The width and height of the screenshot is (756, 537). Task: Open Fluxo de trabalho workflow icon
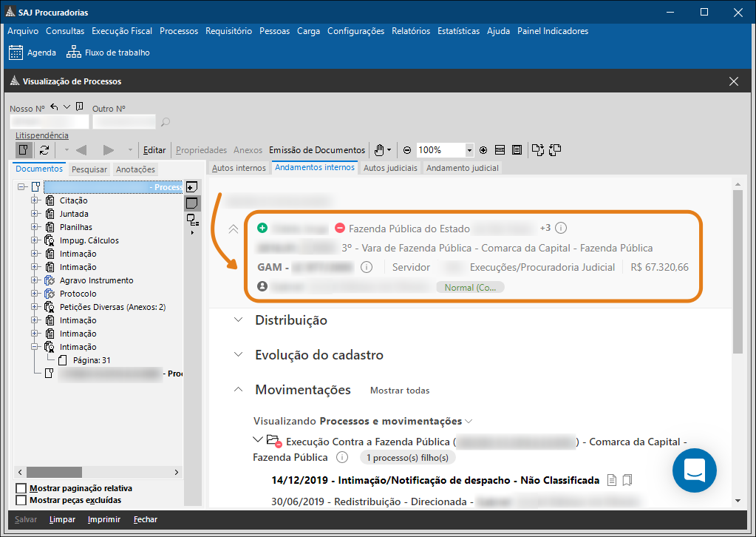(x=74, y=53)
